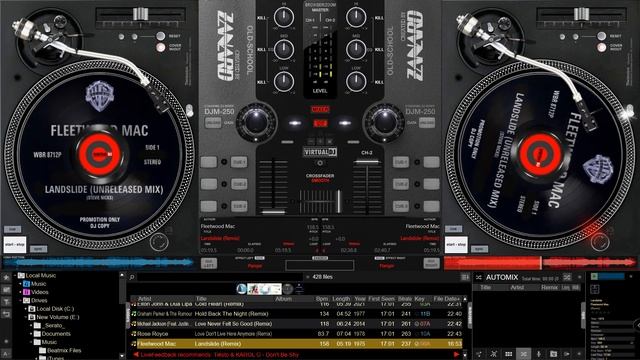The image size is (640, 360).
Task: Open the left Flanger effect selector
Action: 255,266
